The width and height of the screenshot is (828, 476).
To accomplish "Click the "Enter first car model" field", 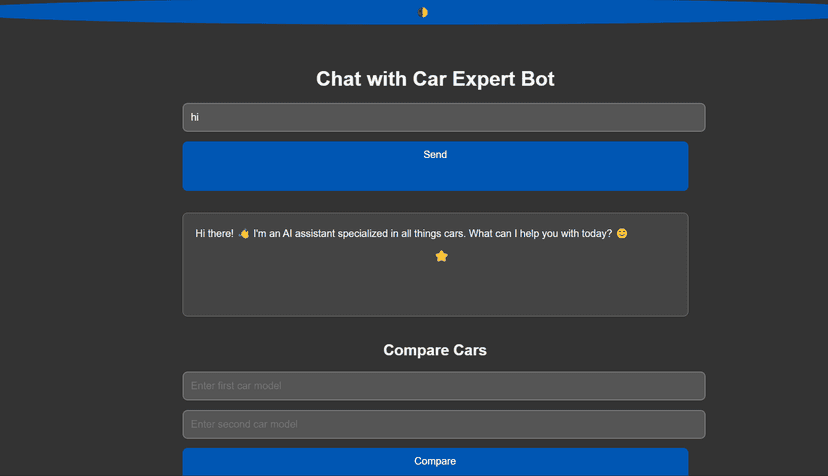I will tap(443, 386).
